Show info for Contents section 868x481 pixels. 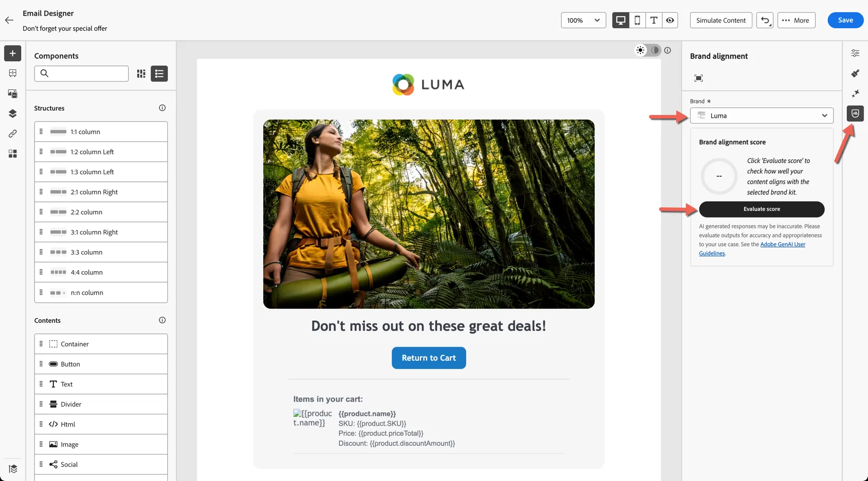pyautogui.click(x=162, y=320)
